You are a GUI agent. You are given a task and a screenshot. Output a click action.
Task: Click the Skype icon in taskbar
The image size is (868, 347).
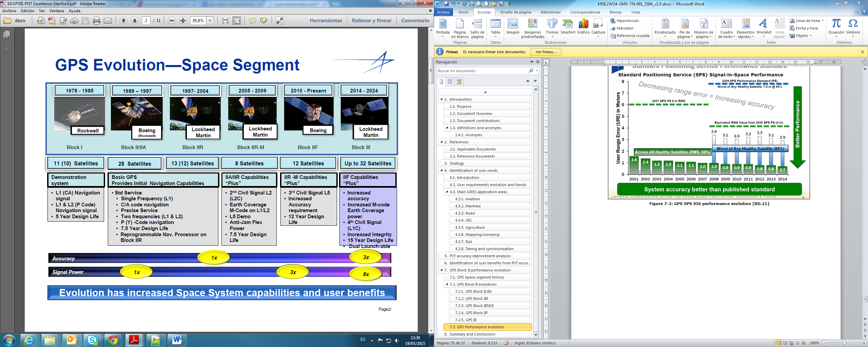click(92, 340)
